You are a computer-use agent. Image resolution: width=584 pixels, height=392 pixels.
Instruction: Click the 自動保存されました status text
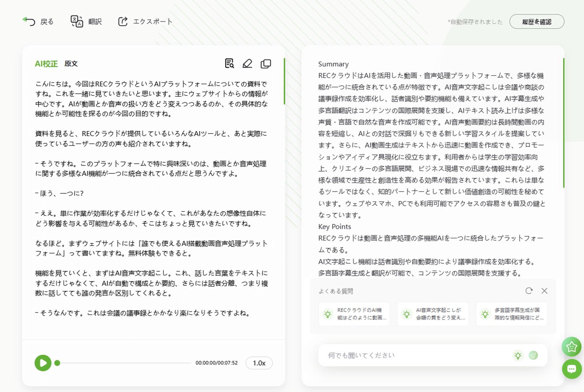point(475,22)
